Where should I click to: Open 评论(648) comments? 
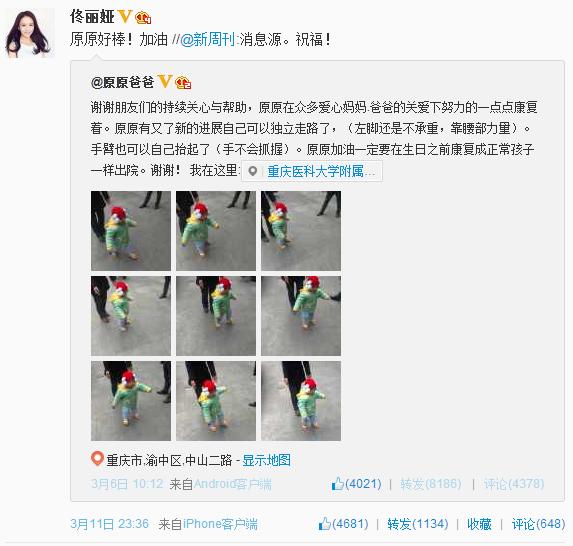pos(539,524)
